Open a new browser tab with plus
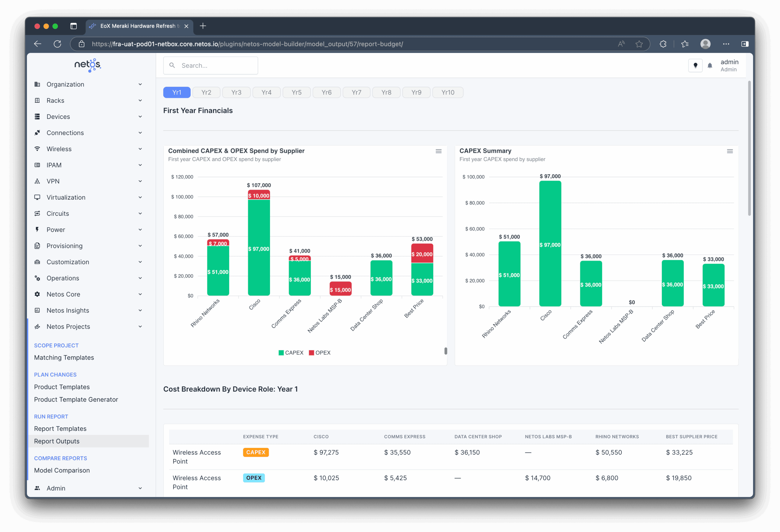This screenshot has width=780, height=532. tap(203, 26)
